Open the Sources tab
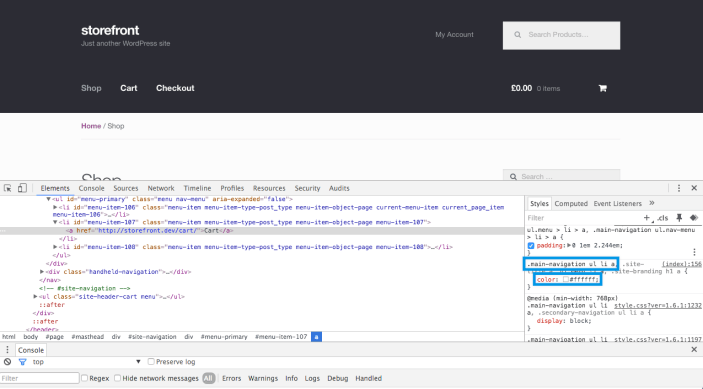The height and width of the screenshot is (389, 703). [x=126, y=188]
